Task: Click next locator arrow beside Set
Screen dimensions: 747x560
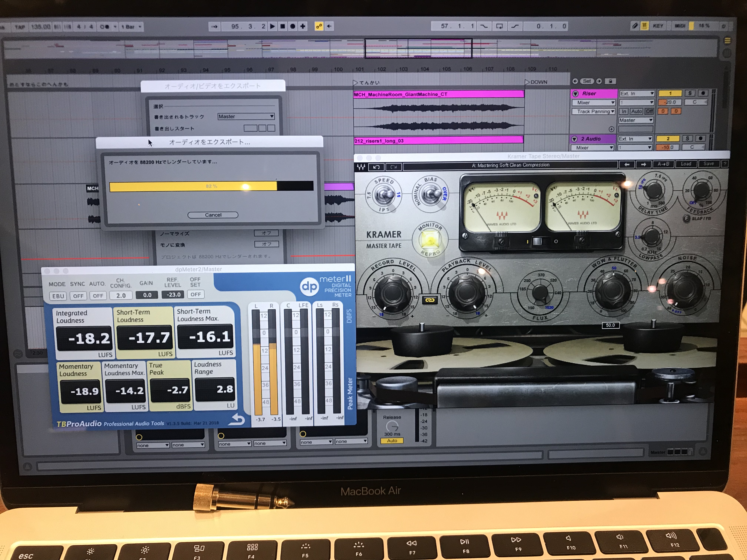Action: point(599,81)
